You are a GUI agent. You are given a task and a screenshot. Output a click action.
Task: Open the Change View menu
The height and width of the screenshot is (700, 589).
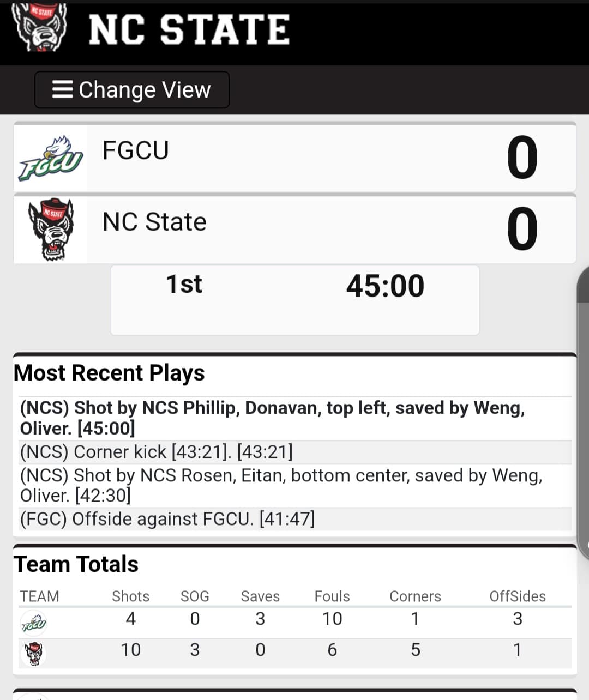(x=132, y=90)
